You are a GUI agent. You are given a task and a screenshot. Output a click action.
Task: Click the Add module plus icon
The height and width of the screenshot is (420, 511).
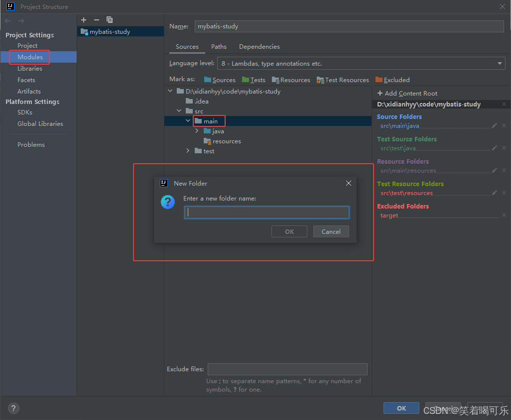pyautogui.click(x=84, y=20)
